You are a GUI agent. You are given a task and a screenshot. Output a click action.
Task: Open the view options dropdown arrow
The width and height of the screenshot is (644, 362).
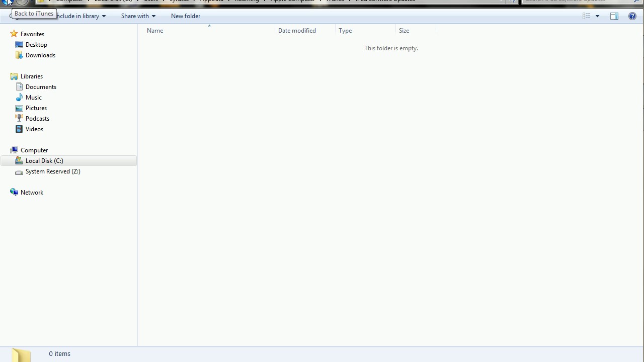point(597,16)
